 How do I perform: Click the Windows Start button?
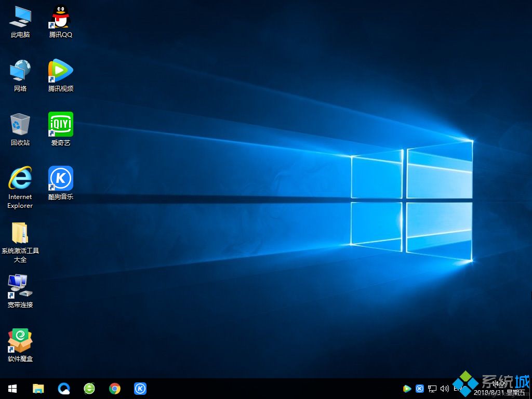point(11,388)
